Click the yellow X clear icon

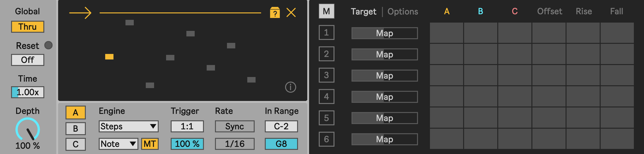[291, 12]
